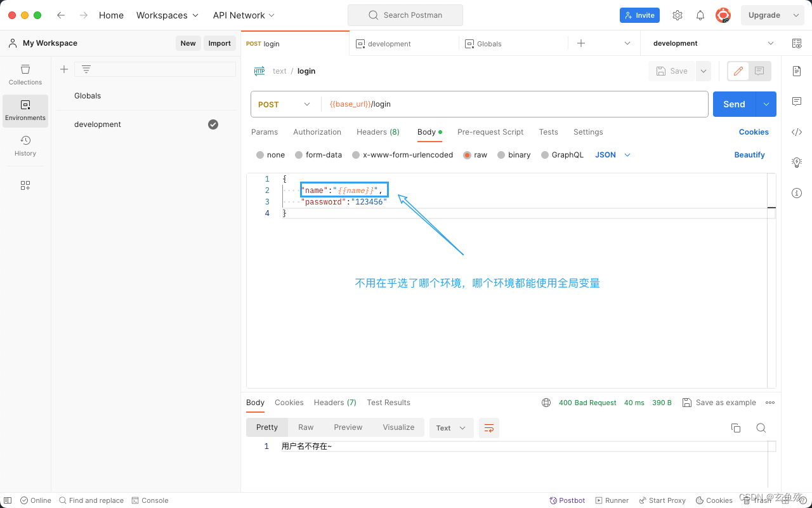Open the API Network dropdown
Image resolution: width=812 pixels, height=508 pixels.
pos(244,15)
